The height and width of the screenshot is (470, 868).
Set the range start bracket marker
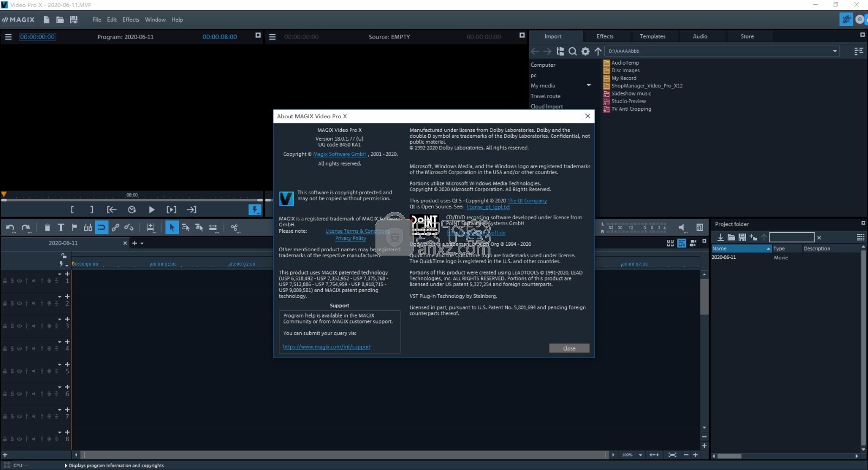click(72, 209)
